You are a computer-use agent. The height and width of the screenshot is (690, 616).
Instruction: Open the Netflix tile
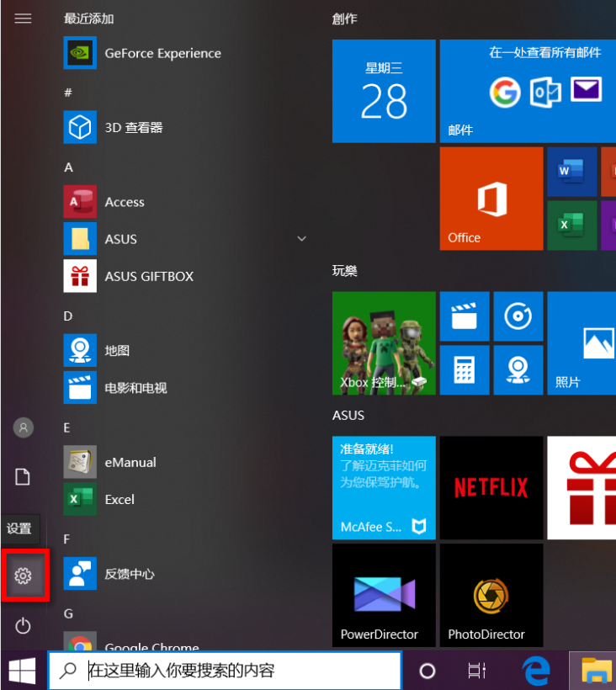[x=491, y=487]
